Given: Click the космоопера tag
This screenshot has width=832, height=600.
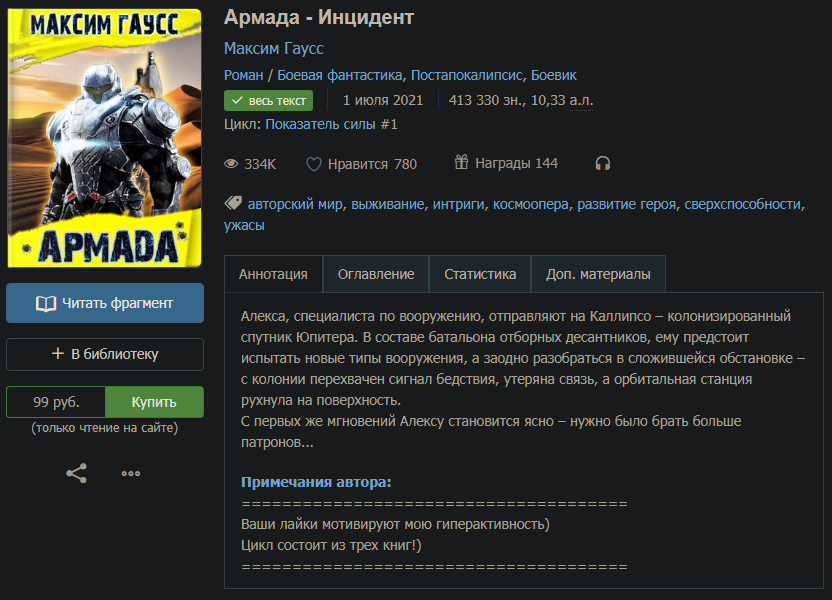Looking at the screenshot, I should tap(531, 204).
